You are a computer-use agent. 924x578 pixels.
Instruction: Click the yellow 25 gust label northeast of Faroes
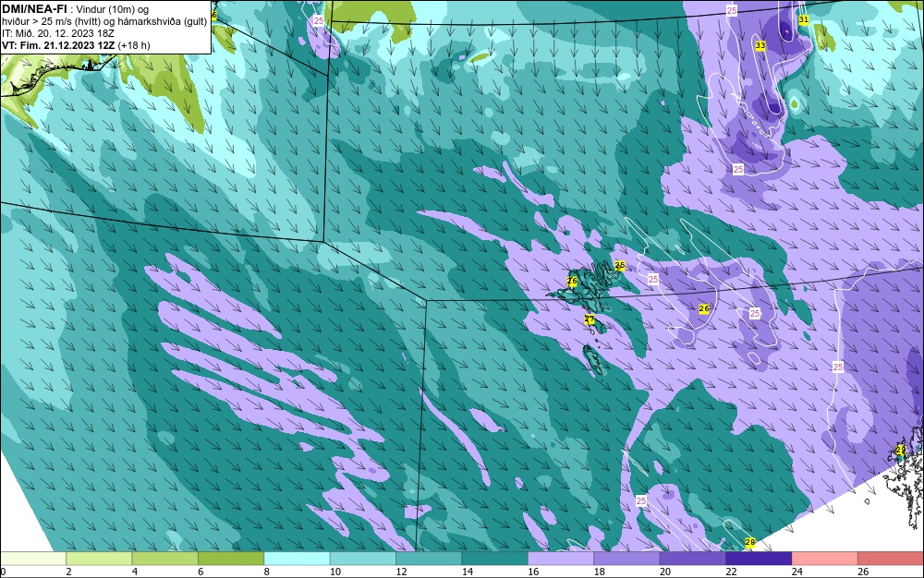619,266
